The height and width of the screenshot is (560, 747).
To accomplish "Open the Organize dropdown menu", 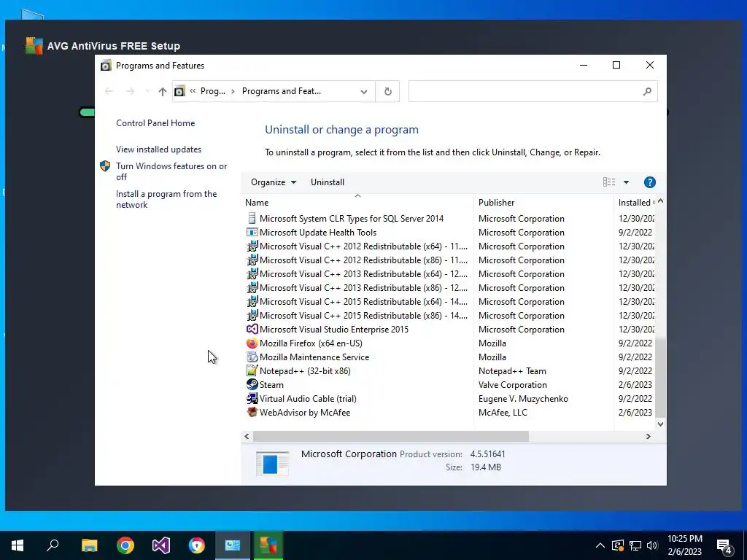I will coord(274,182).
